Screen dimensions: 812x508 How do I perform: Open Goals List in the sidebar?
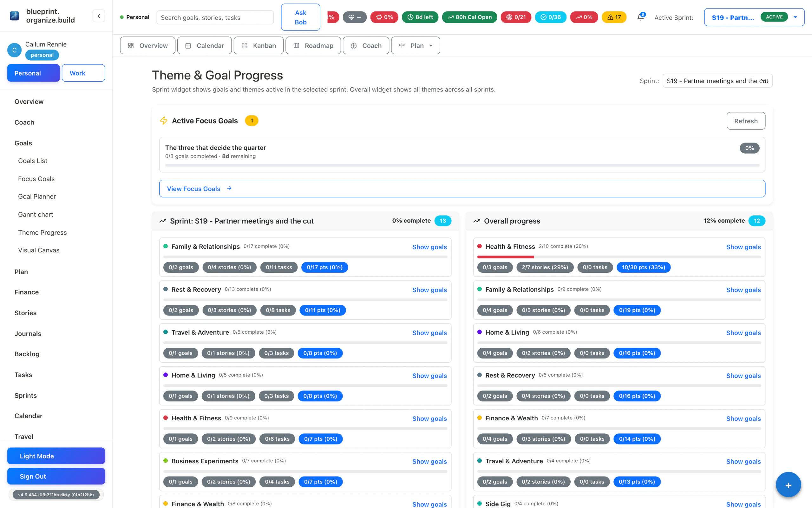tap(33, 161)
